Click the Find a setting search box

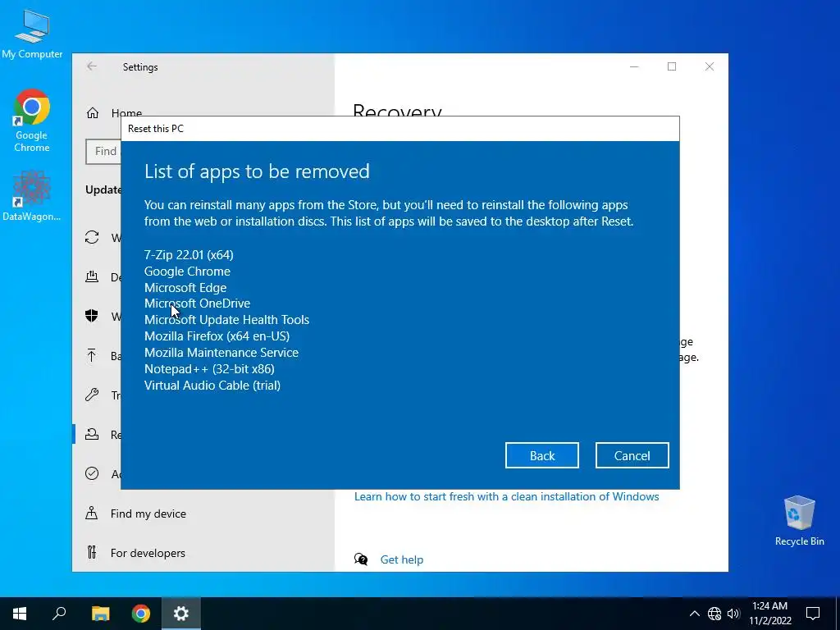pyautogui.click(x=103, y=151)
